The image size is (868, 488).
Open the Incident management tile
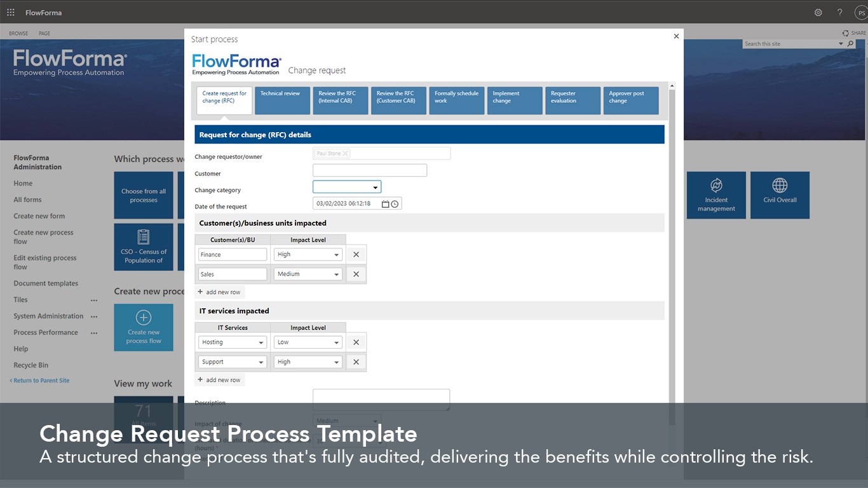click(716, 195)
